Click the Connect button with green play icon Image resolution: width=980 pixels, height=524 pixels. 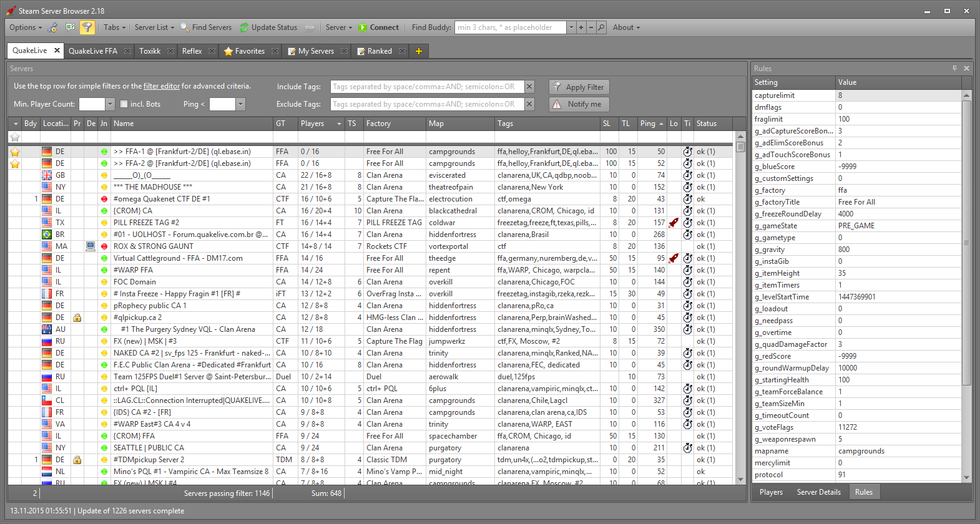coord(379,27)
